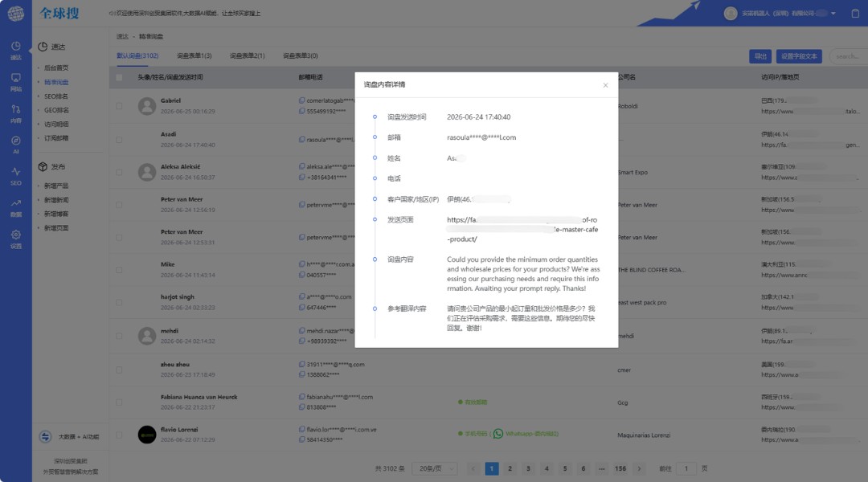This screenshot has width=868, height=482.
Task: Tick the checkbox for the Mike row
Action: point(119,269)
